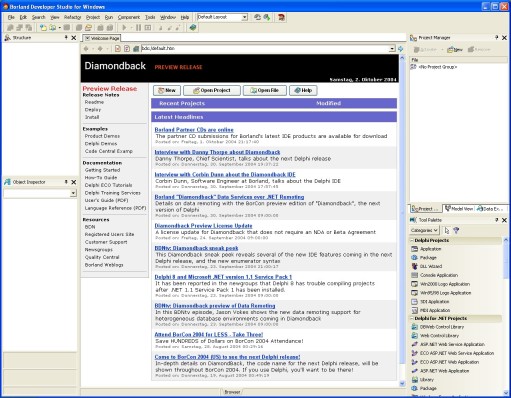Pin the Tool Palette panel
This screenshot has height=398, width=511.
[x=497, y=220]
